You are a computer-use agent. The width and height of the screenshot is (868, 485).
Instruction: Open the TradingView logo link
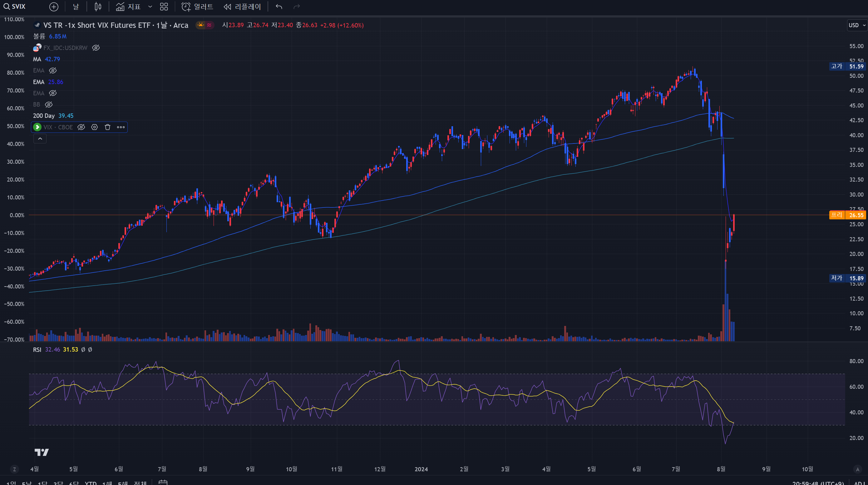(42, 452)
